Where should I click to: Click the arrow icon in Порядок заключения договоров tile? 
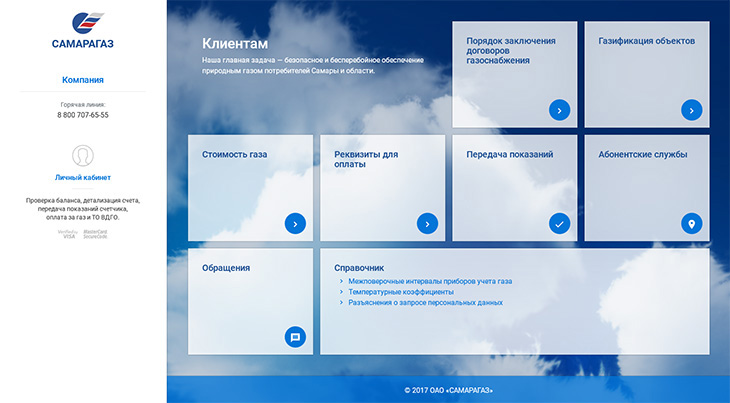(559, 110)
